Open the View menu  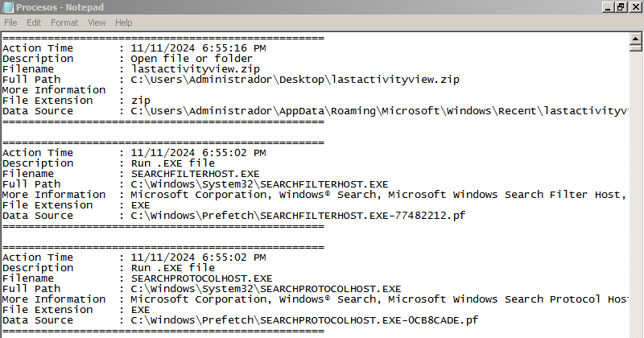point(97,23)
